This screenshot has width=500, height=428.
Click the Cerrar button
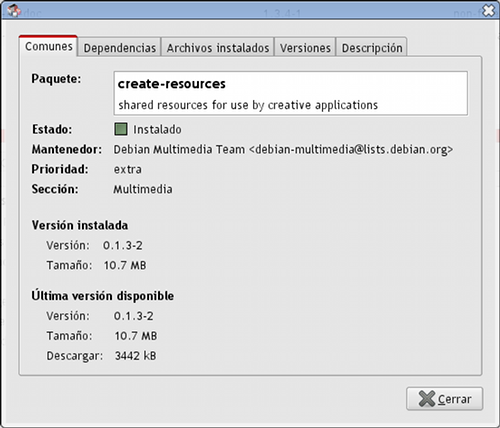(x=444, y=399)
